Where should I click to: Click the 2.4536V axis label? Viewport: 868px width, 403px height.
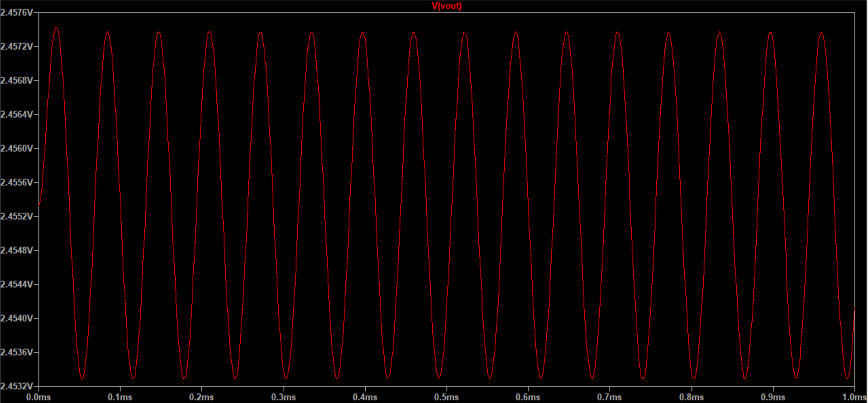[x=17, y=352]
